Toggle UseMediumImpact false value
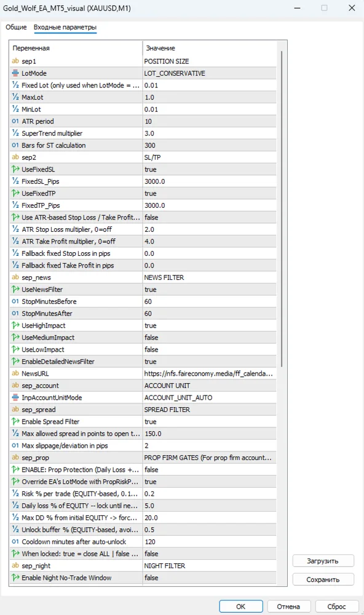The height and width of the screenshot is (615, 364). point(210,337)
